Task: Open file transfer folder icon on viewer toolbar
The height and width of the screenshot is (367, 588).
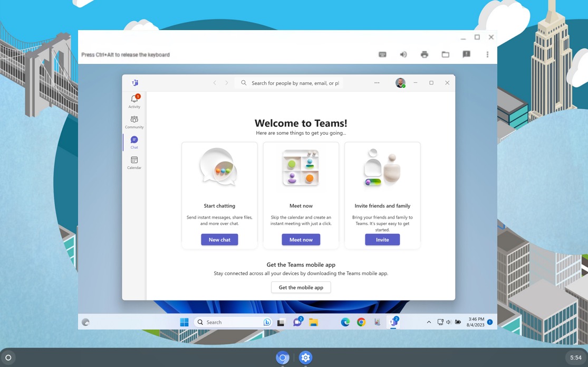Action: tap(445, 54)
